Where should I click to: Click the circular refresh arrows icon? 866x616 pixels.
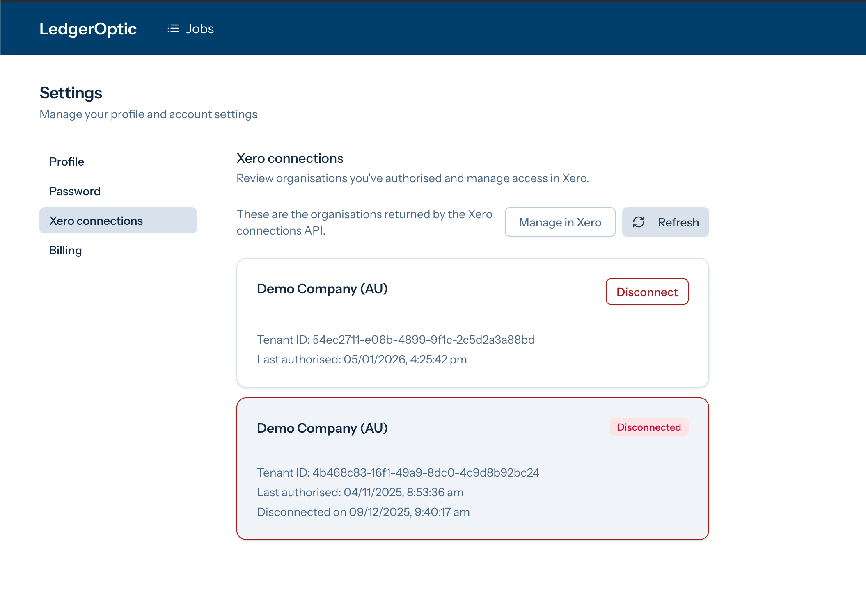click(x=639, y=222)
